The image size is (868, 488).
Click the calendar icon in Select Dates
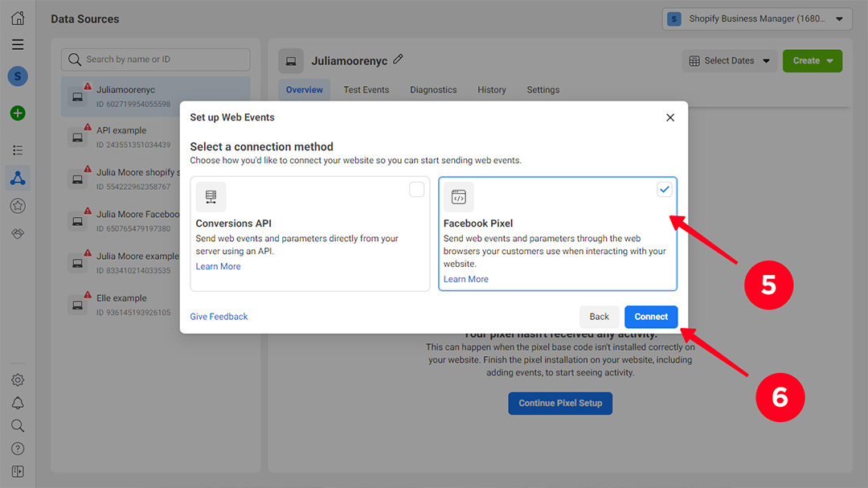coord(694,61)
